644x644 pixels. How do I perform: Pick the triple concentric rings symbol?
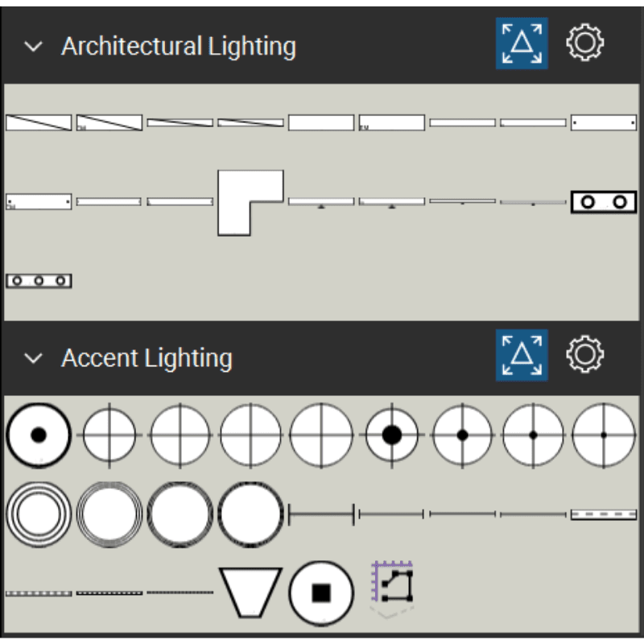(x=39, y=514)
